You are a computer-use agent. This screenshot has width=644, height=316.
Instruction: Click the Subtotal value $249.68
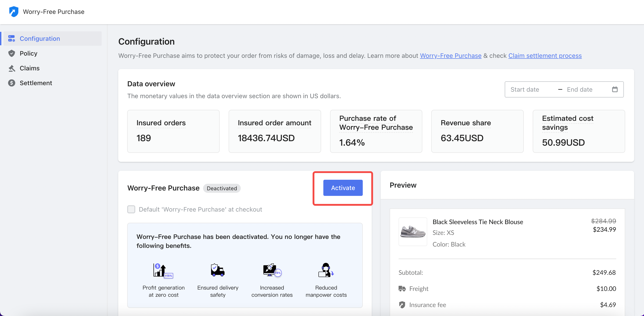(x=604, y=273)
